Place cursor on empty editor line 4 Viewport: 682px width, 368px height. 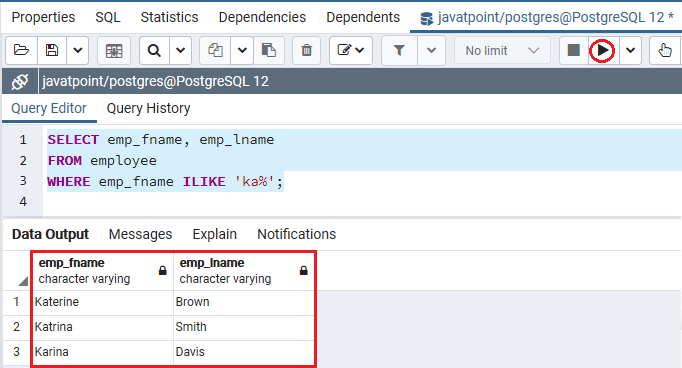pos(362,202)
